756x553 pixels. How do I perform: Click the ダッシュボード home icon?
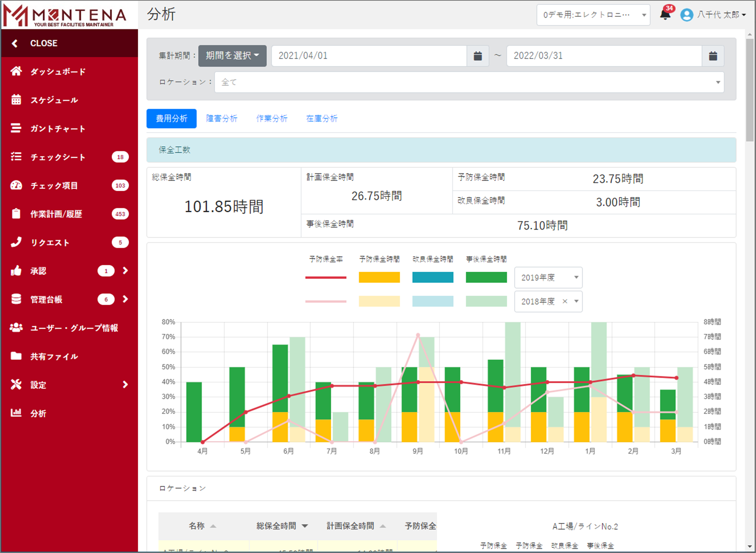coord(16,71)
